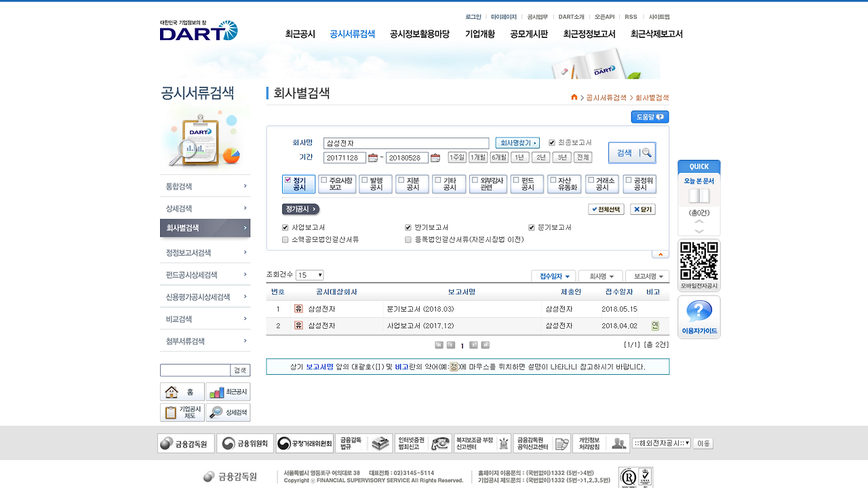Open the 개인정보 처리방침 banner
Viewport: 868px width, 488px height.
pyautogui.click(x=601, y=443)
